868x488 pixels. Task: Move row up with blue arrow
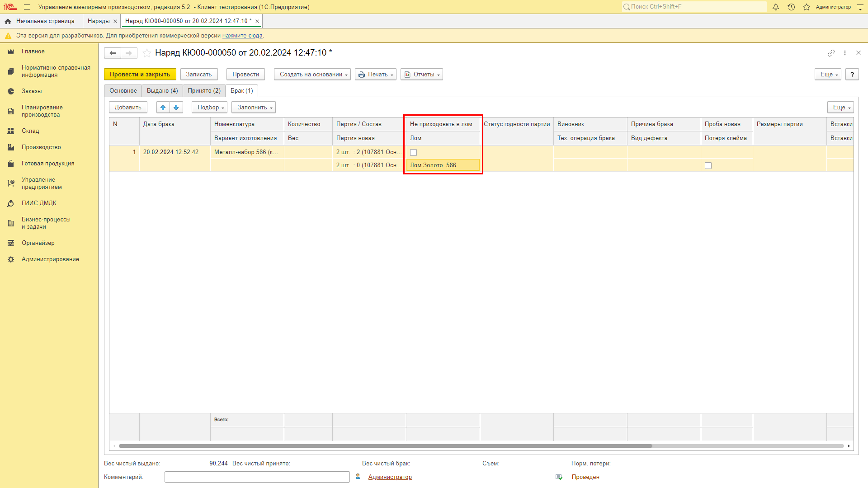pos(163,108)
